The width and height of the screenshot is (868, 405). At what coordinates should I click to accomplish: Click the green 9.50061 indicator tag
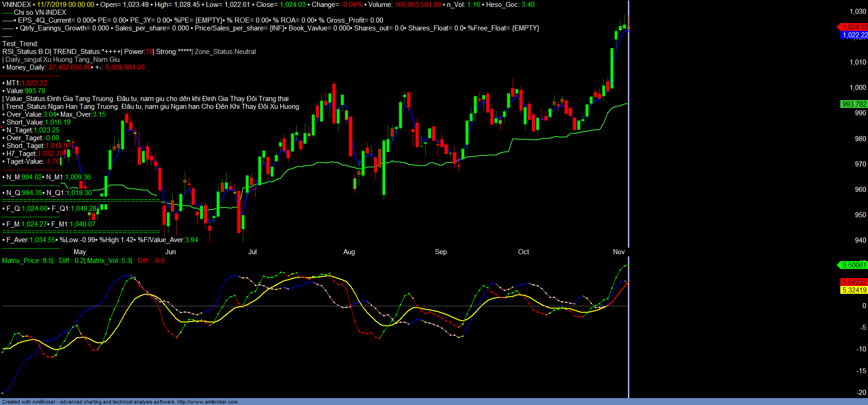coord(854,265)
